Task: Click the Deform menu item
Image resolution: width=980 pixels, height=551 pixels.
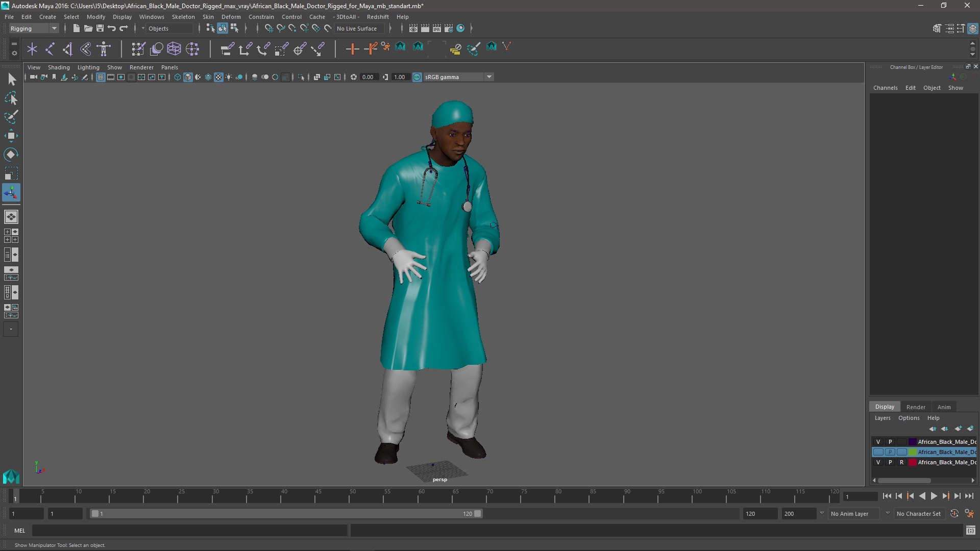Action: (231, 16)
